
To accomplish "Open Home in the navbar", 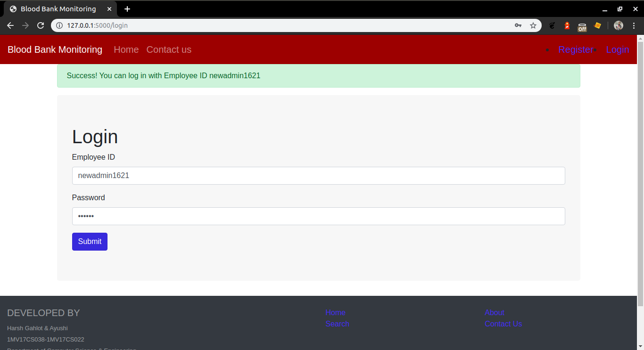I will (126, 49).
